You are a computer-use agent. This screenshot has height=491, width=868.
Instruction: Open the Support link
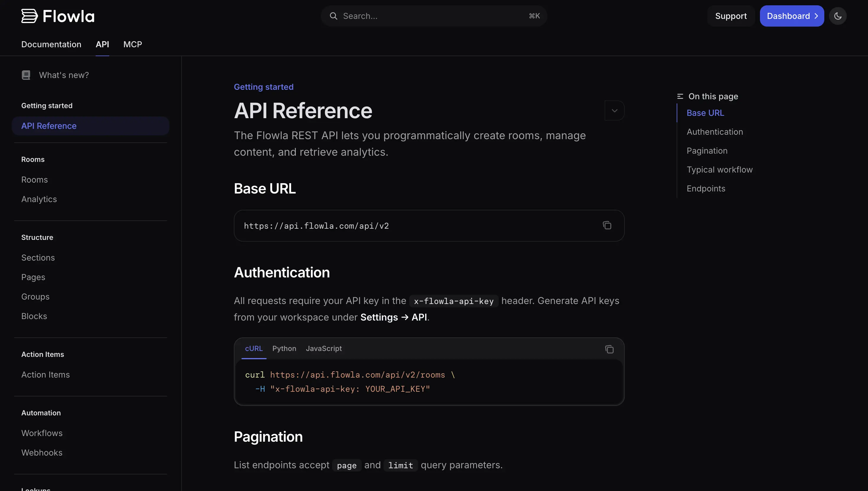coord(731,16)
